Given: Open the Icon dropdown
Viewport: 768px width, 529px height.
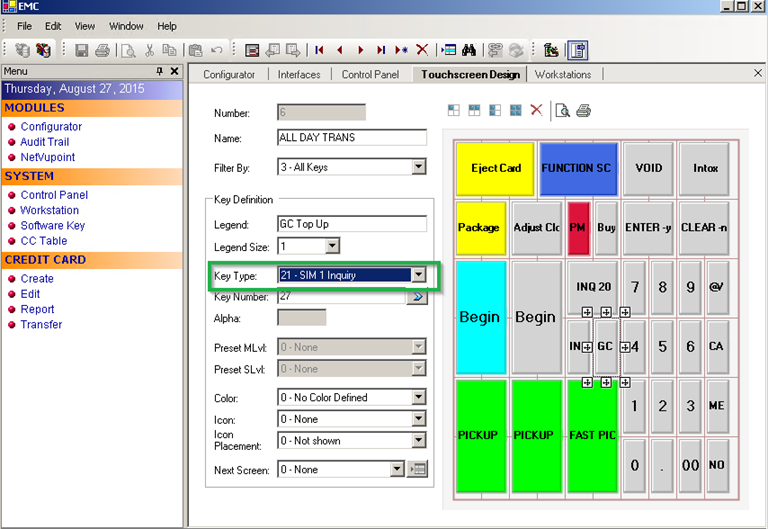Looking at the screenshot, I should (x=418, y=419).
